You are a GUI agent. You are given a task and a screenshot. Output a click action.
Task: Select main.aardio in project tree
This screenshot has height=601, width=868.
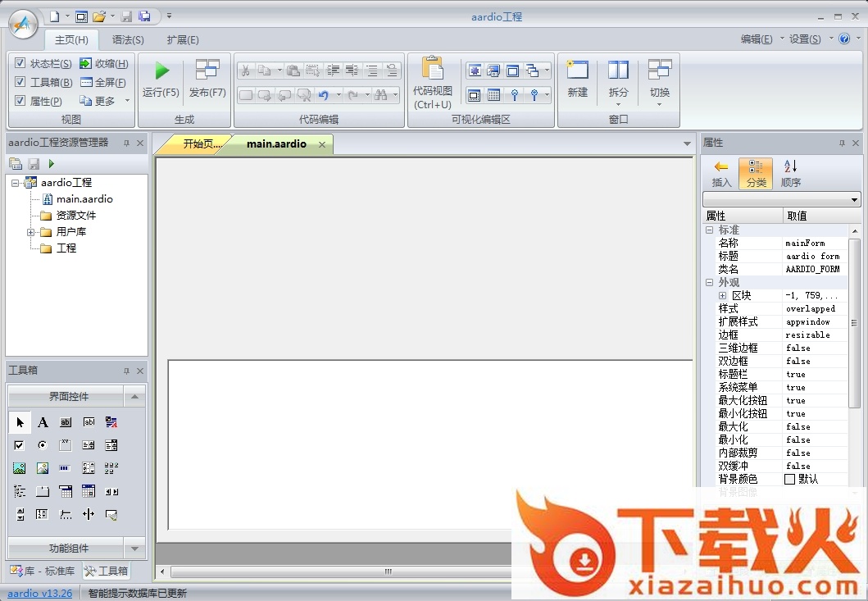coord(84,199)
